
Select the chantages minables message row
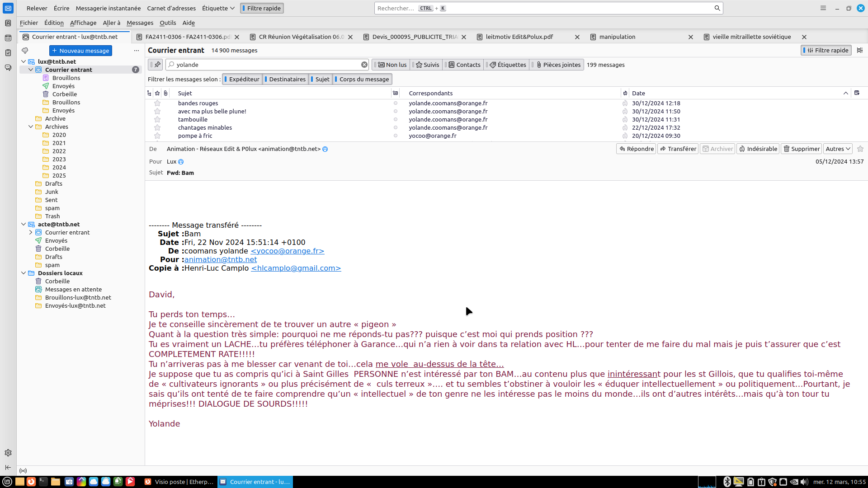click(205, 127)
